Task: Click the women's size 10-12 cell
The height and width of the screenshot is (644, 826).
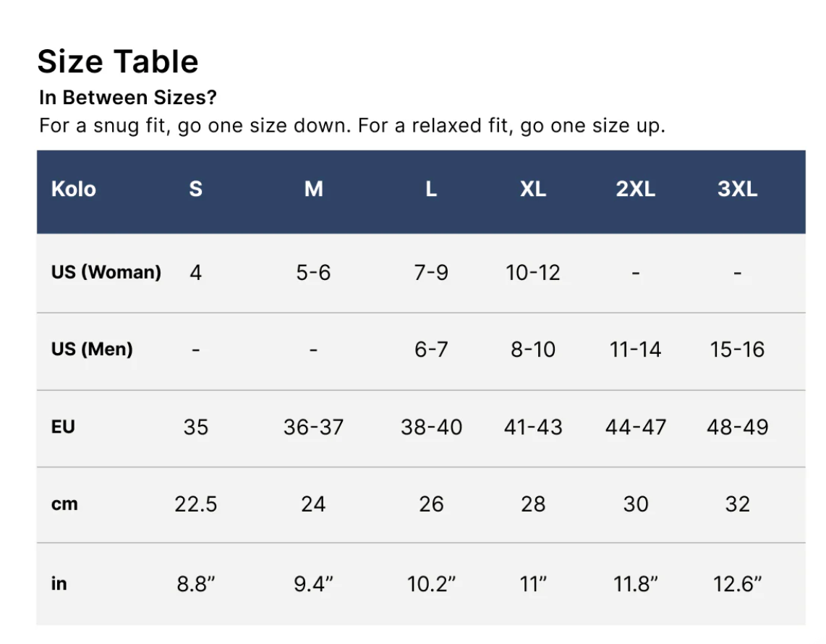Action: [x=533, y=273]
